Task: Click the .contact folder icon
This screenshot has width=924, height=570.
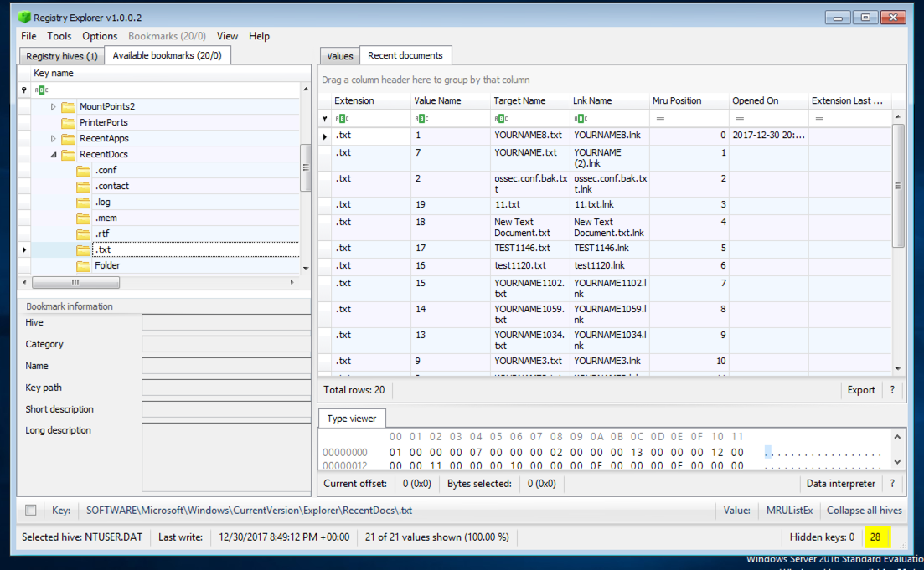Action: point(83,186)
